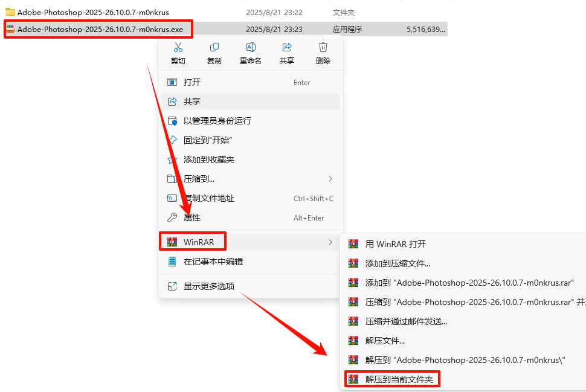Expand the 压缩到... submenu chevron
Viewport: 586px width, 392px height.
tap(330, 179)
